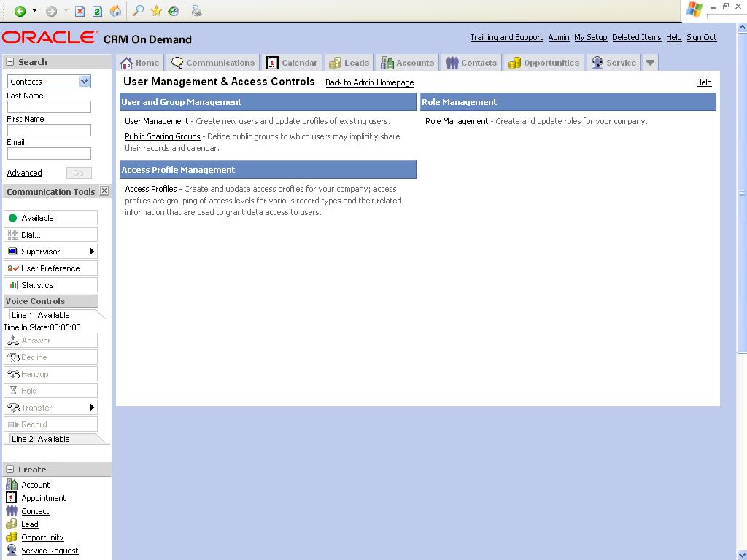
Task: Click the page scrollbar down arrow
Action: click(742, 554)
